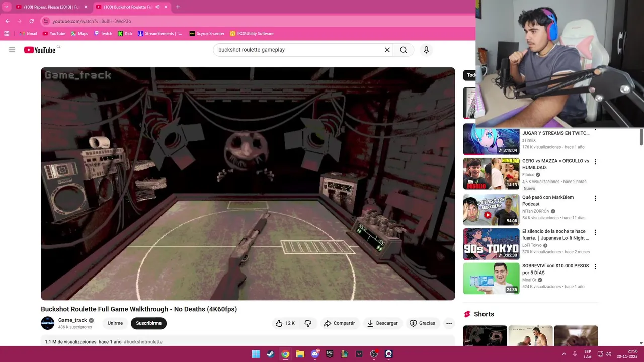
Task: Open the 24:35 SOBREVIVÍ video thumbnail
Action: coord(491,279)
